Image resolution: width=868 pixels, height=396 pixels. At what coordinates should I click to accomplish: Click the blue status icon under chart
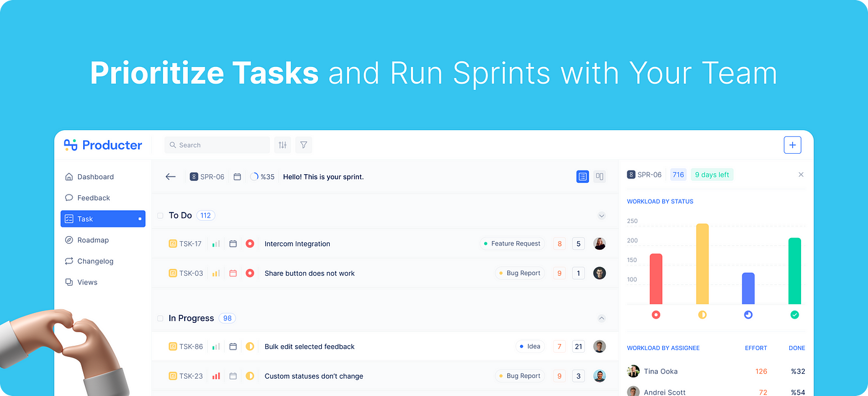tap(748, 315)
